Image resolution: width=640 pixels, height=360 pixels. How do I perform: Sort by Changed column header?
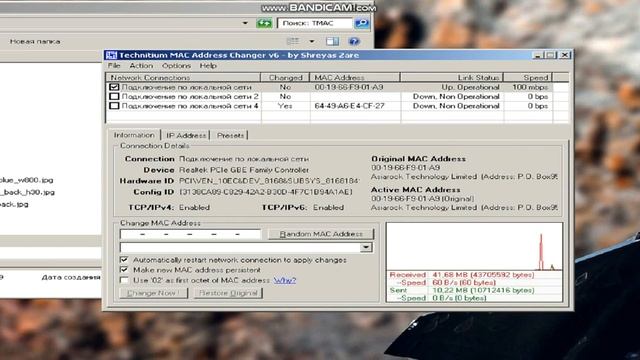click(x=285, y=77)
